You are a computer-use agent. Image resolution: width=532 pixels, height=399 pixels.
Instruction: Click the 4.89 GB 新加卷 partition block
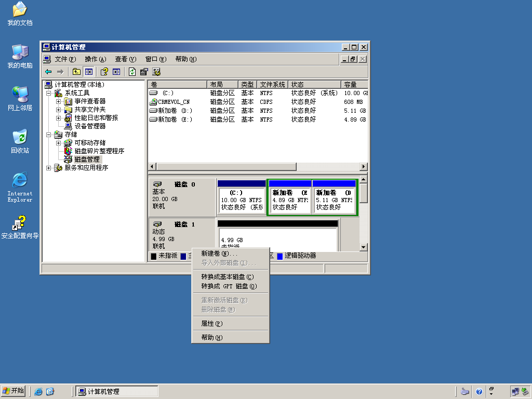click(290, 197)
